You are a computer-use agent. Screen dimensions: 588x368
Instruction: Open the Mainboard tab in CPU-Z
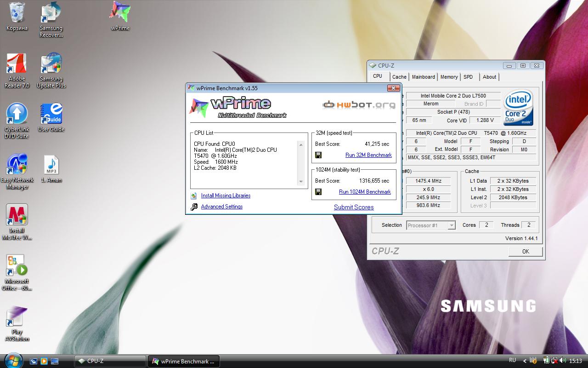[423, 77]
